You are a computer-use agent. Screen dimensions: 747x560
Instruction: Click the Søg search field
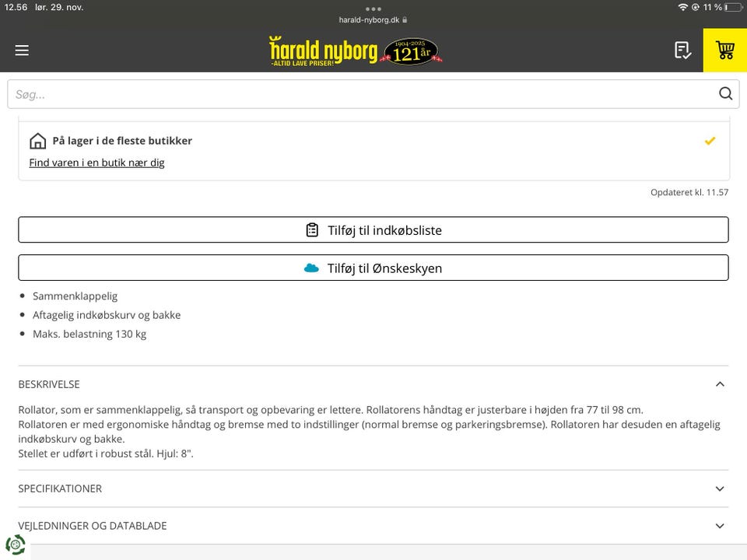tap(373, 94)
